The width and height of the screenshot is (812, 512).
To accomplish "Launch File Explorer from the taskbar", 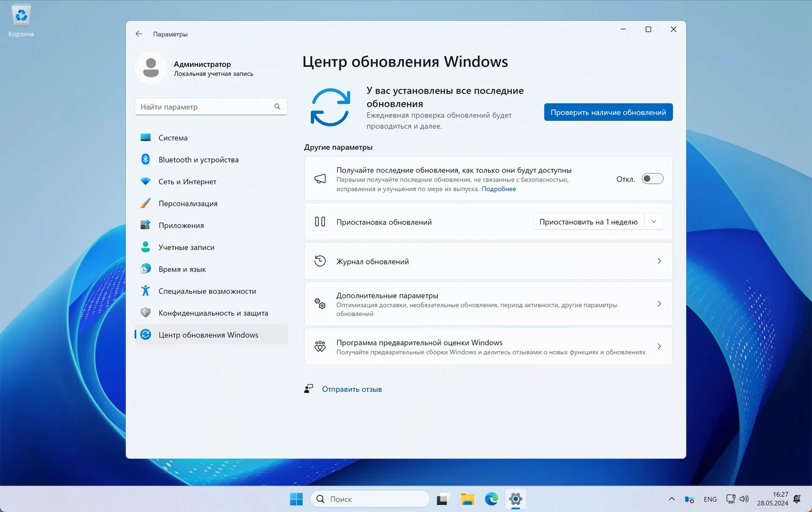I will click(467, 499).
